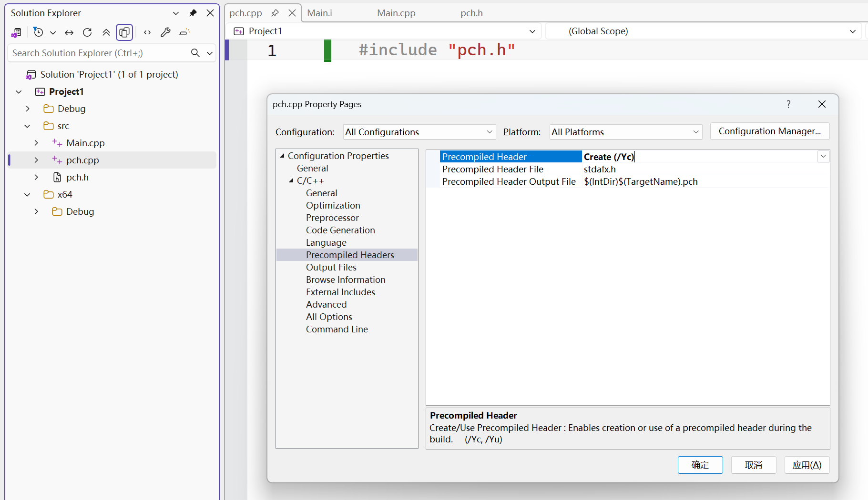Image resolution: width=868 pixels, height=500 pixels.
Task: Open Properties via the wrench icon
Action: [165, 32]
